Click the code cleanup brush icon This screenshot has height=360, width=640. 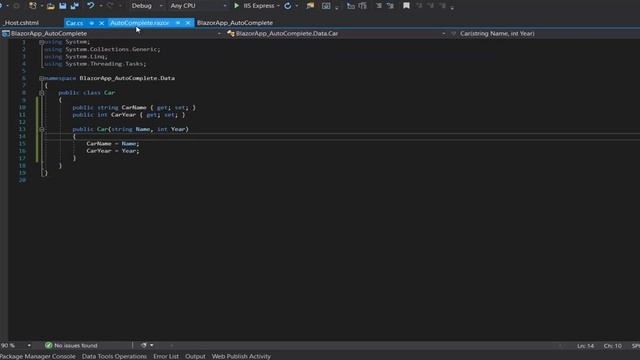pos(144,345)
